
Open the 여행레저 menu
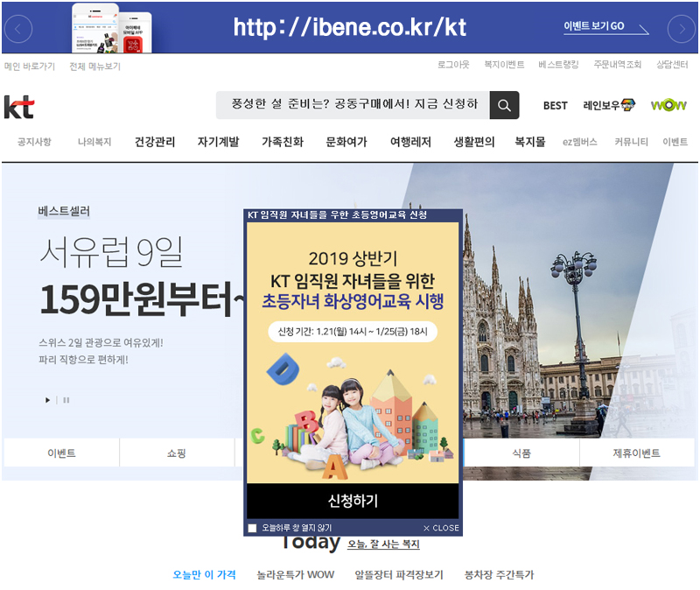410,142
